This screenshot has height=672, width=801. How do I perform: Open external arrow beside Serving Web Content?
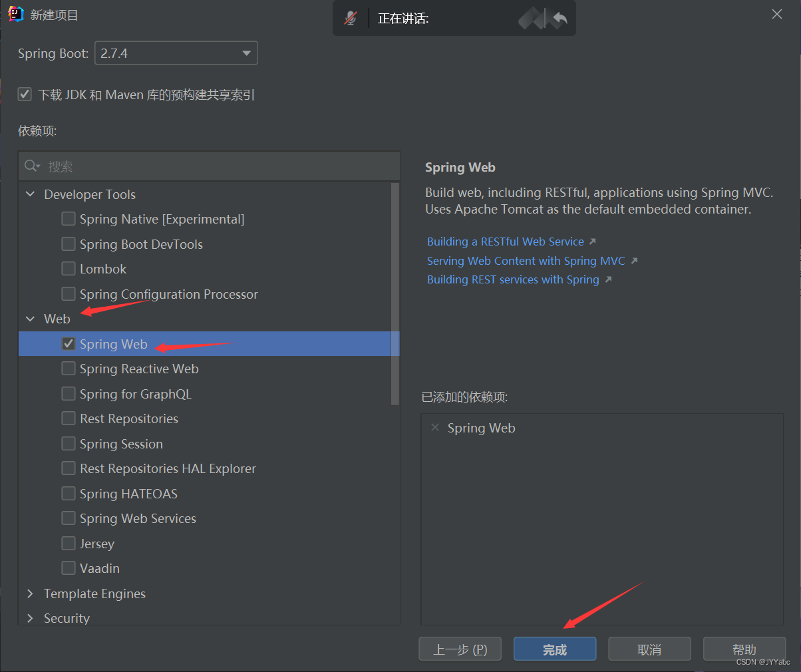pyautogui.click(x=634, y=261)
